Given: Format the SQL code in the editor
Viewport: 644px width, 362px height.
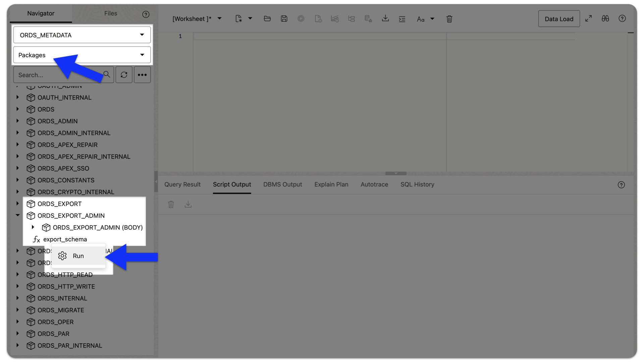Looking at the screenshot, I should 402,19.
